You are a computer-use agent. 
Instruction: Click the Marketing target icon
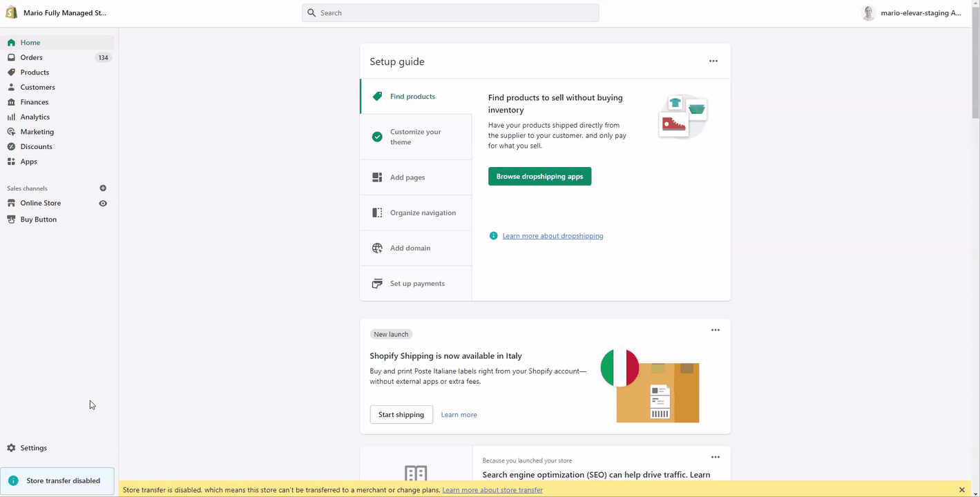[x=11, y=132]
